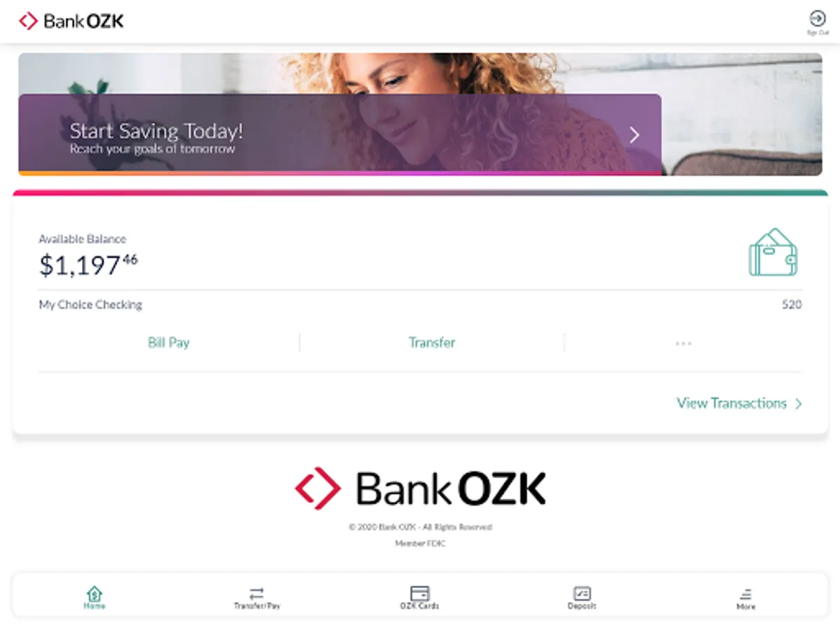Click the Bank OZK logo in header
Viewport: 840px width, 630px height.
tap(71, 21)
